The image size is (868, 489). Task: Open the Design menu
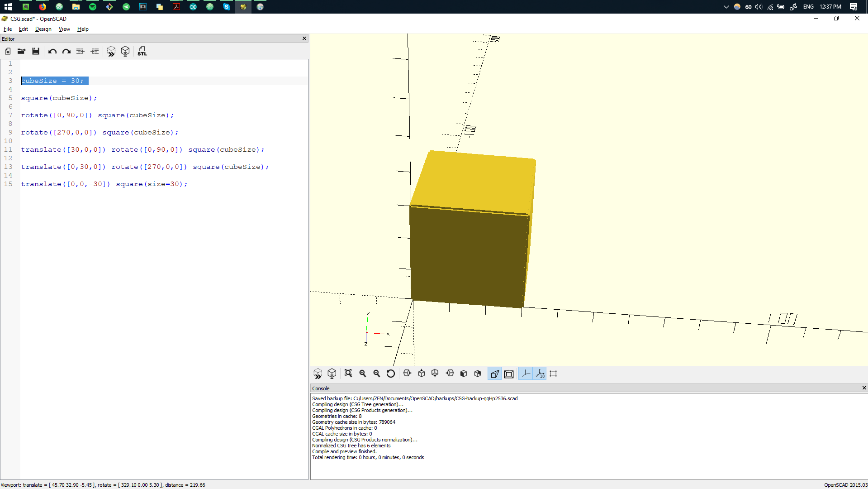(43, 29)
